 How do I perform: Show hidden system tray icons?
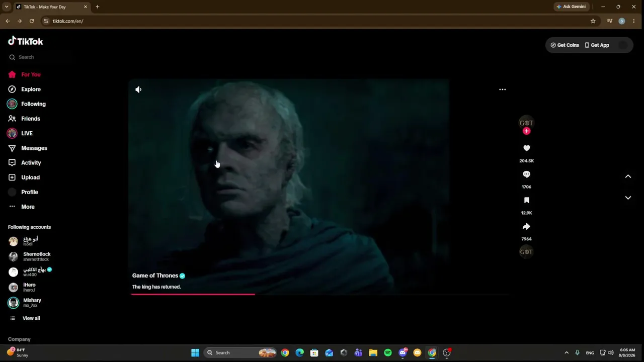click(567, 353)
